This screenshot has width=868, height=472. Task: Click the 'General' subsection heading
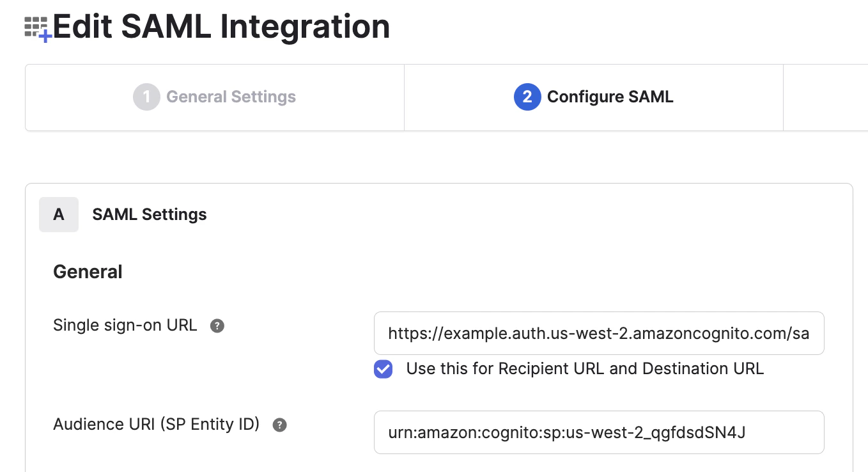[x=88, y=272]
